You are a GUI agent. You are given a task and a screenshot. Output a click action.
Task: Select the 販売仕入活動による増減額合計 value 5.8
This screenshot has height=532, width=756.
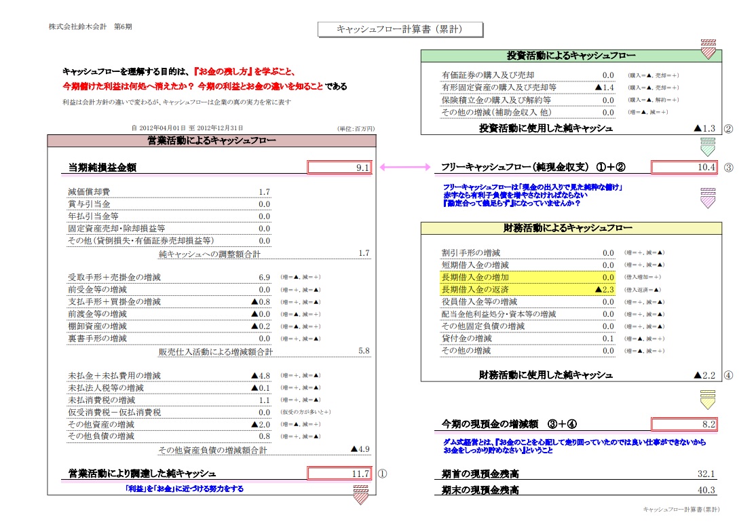tap(364, 351)
